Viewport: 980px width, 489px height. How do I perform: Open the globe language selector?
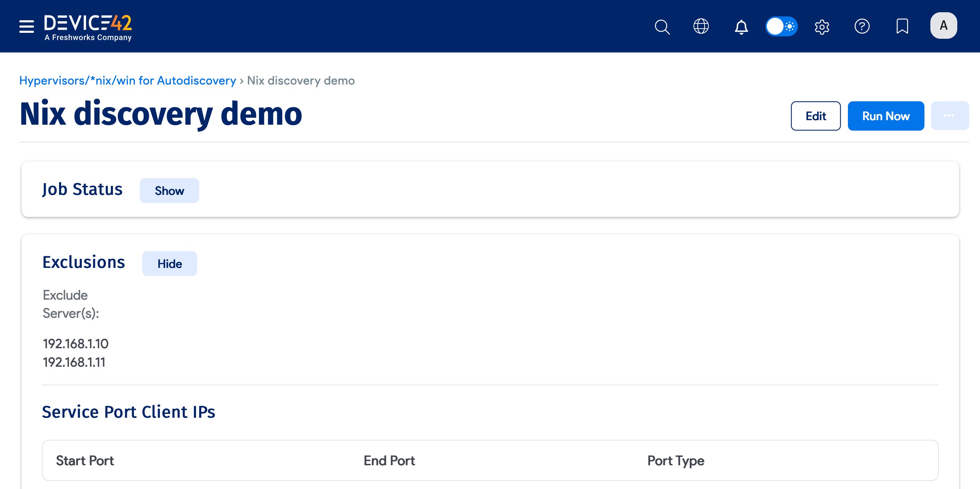[x=701, y=26]
